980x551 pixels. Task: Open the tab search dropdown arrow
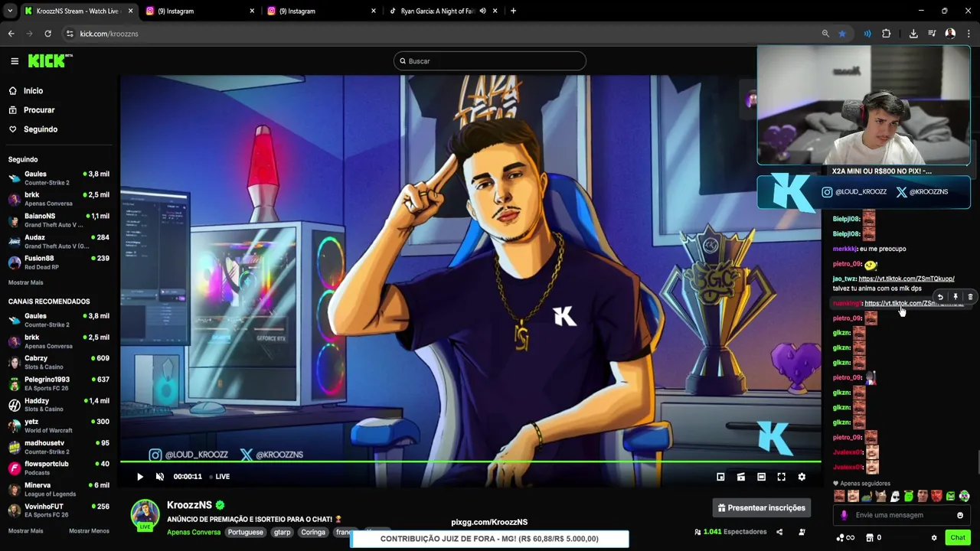tap(9, 11)
